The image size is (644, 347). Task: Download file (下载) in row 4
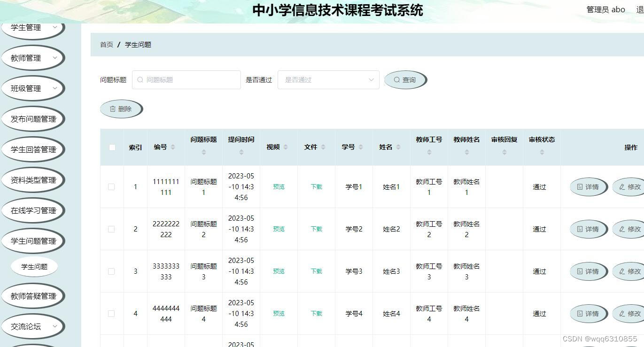(316, 314)
